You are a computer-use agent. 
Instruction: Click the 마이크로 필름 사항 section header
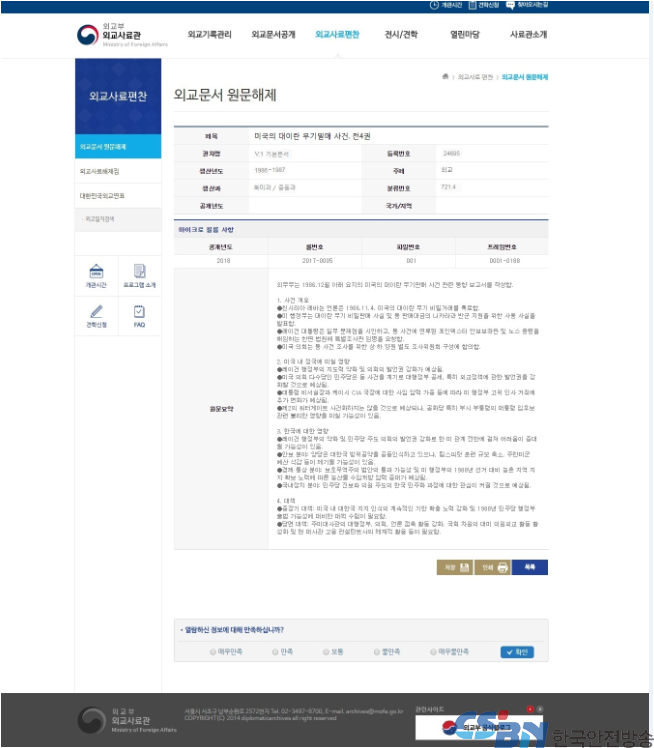[206, 230]
